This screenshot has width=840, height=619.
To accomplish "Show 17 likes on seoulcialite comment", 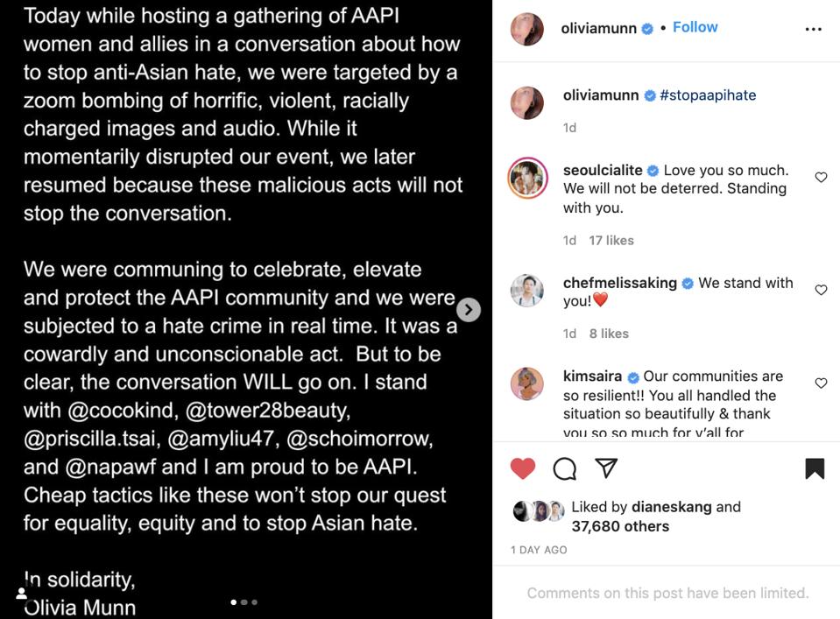I will point(611,240).
